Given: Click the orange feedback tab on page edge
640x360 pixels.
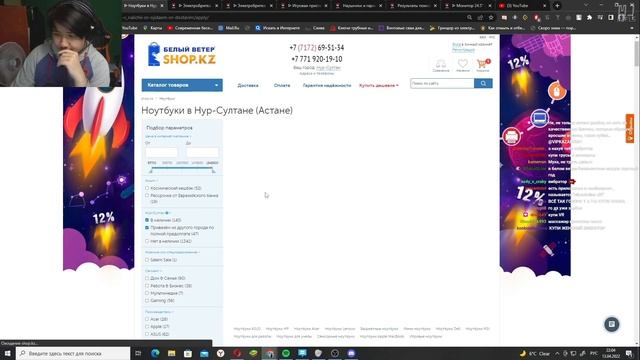Looking at the screenshot, I should click(x=630, y=129).
